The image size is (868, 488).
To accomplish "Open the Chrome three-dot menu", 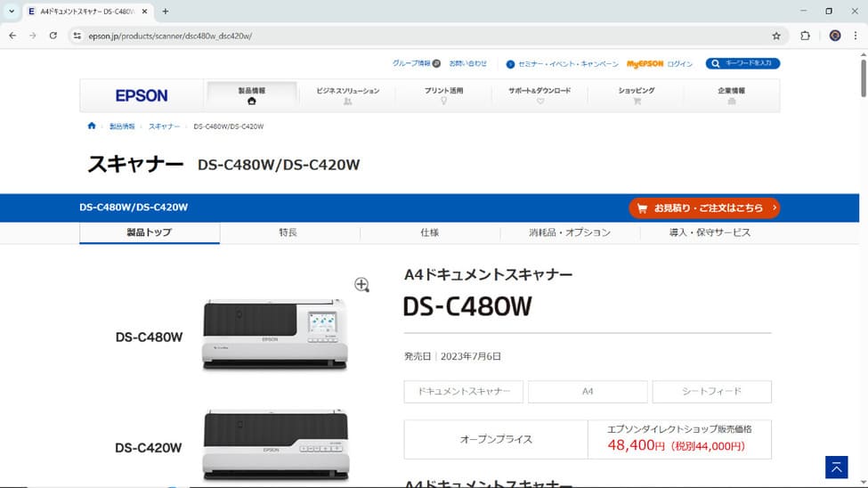I will click(x=855, y=36).
